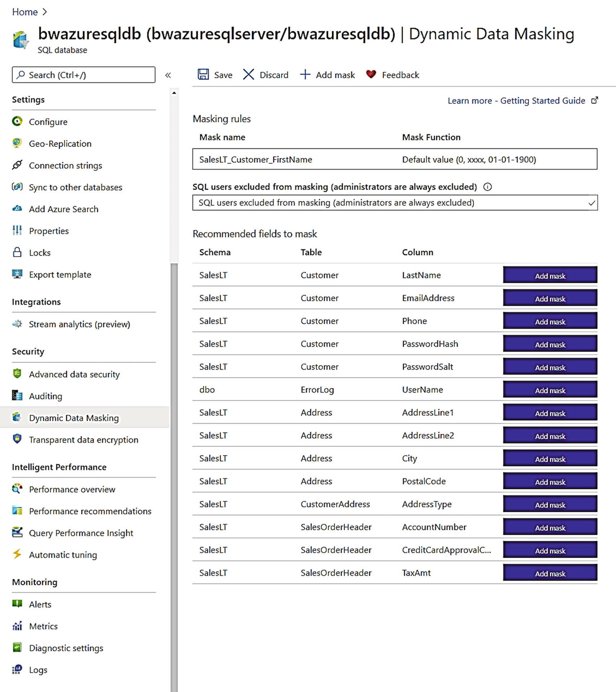Screen dimensions: 616x692
Task: Click the Feedback heart icon
Action: pyautogui.click(x=371, y=74)
